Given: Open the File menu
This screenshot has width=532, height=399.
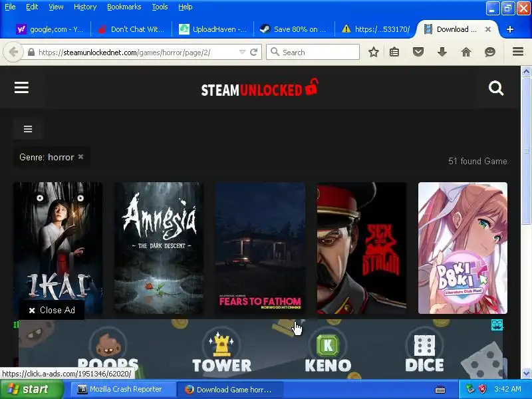Looking at the screenshot, I should [x=10, y=7].
